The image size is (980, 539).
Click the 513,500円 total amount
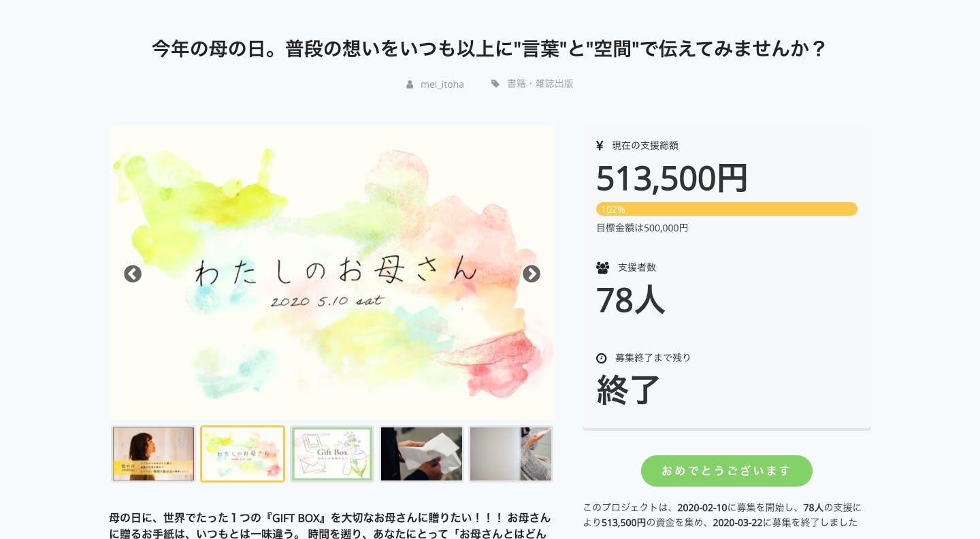coord(672,178)
